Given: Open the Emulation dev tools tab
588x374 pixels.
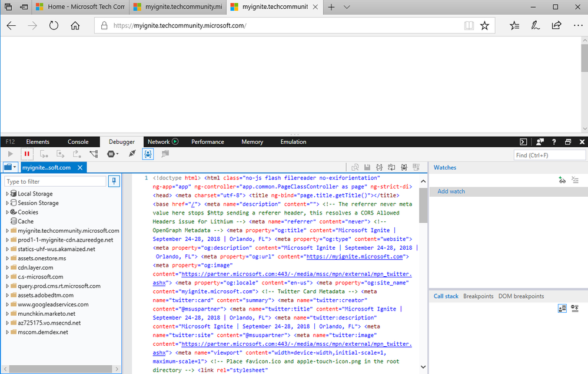Looking at the screenshot, I should pyautogui.click(x=293, y=142).
